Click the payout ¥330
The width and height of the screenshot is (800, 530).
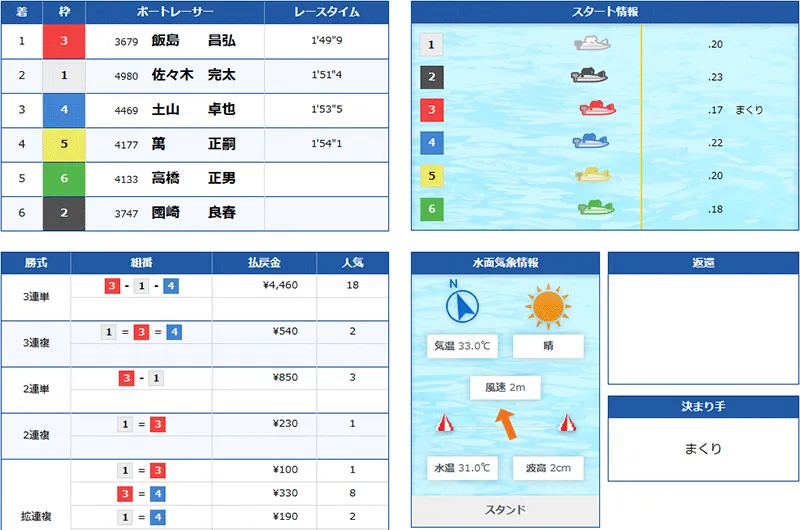coord(285,493)
